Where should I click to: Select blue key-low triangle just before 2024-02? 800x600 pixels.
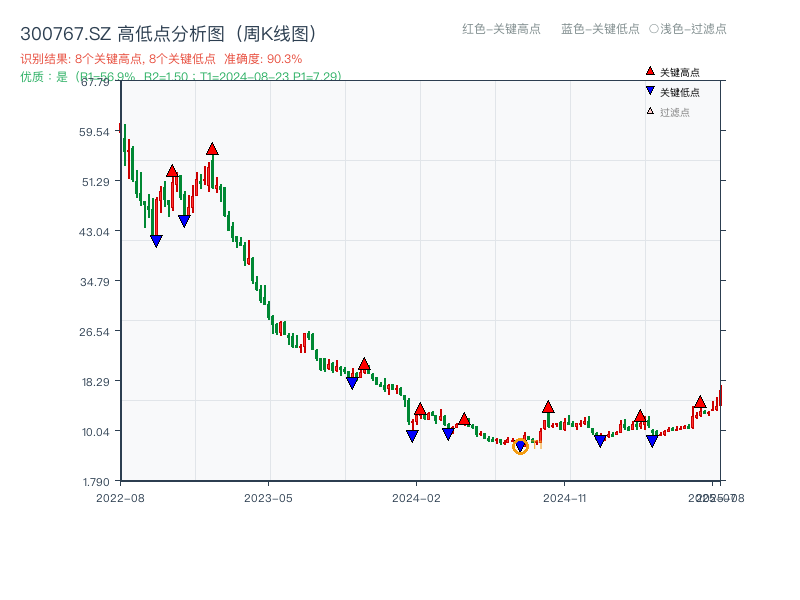[412, 436]
